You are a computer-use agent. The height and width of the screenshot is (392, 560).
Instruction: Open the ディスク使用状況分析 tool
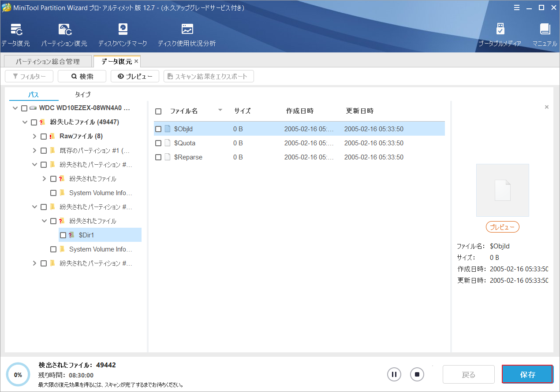[x=187, y=33]
